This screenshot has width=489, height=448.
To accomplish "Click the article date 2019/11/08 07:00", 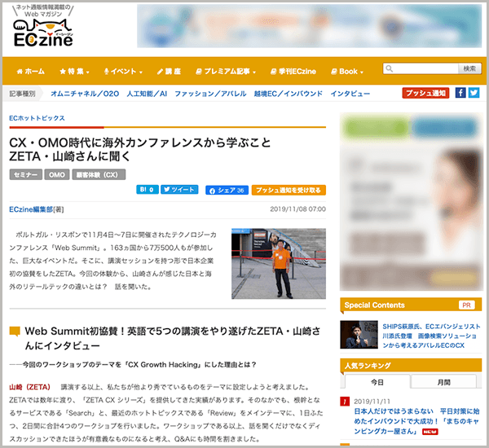I will pos(297,209).
